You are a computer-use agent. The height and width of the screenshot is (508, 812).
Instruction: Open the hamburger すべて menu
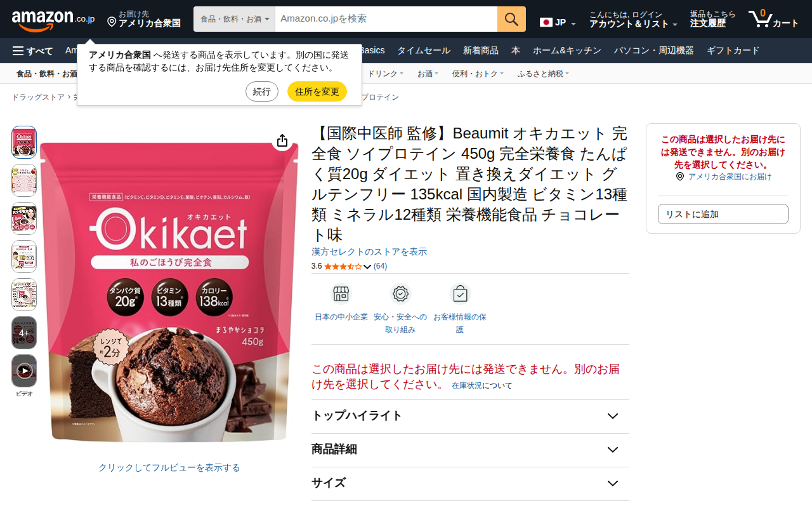(32, 51)
